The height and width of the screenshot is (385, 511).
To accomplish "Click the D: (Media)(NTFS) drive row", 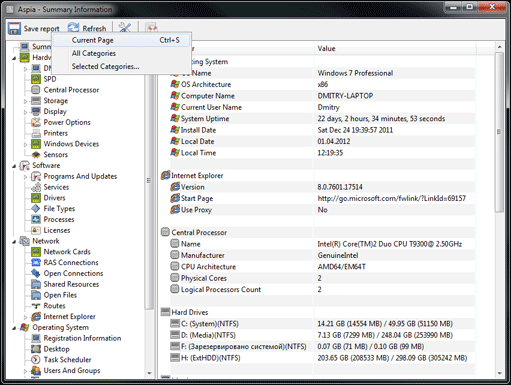I will (322, 335).
